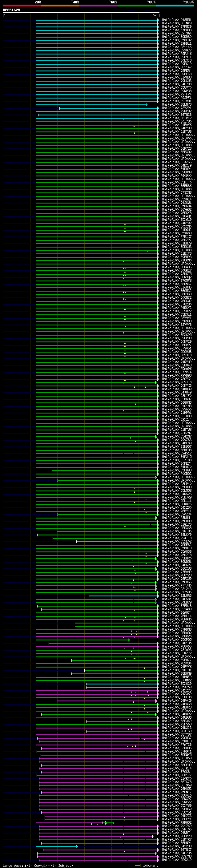Click the cyan ~100% identity color segment
The width and height of the screenshot is (197, 868).
coord(175,6)
